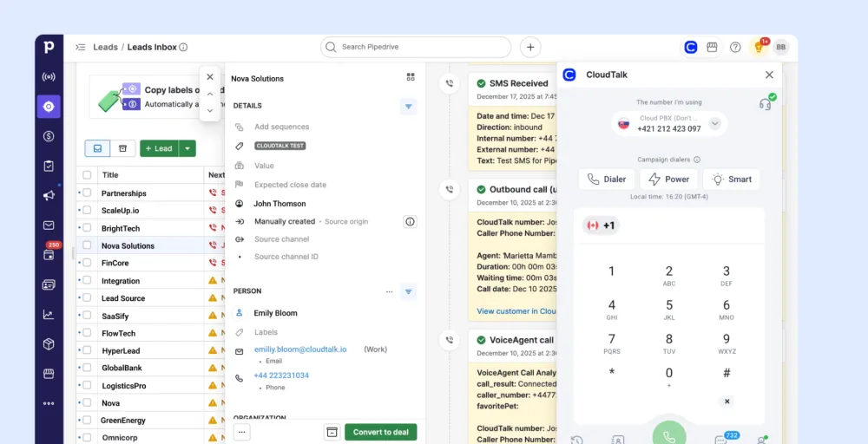This screenshot has height=444, width=868.
Task: Click the green call button in CloudTalk
Action: click(669, 434)
